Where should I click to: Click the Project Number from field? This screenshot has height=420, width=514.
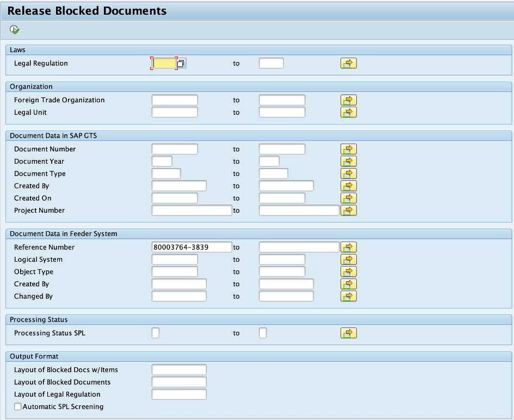[x=192, y=211]
